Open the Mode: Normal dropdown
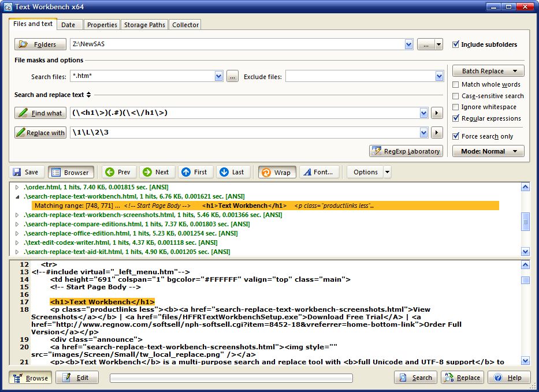Viewport: 539px width, 392px height. coord(488,151)
